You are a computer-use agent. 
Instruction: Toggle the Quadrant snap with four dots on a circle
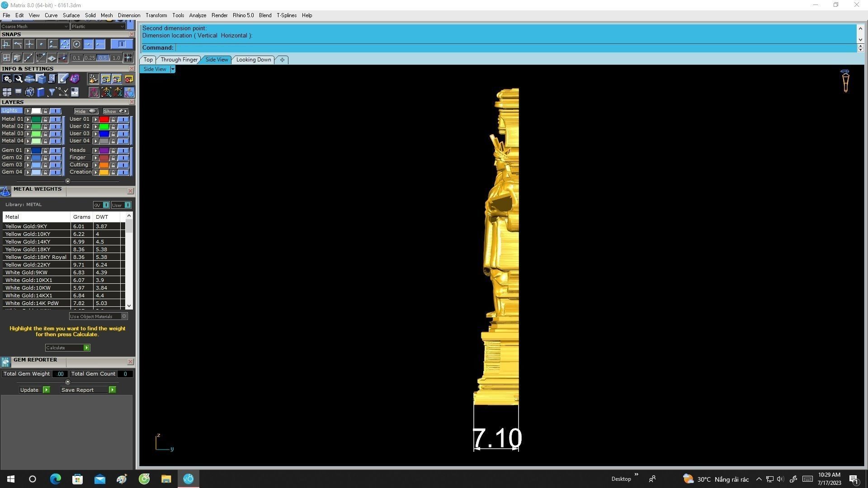[x=65, y=44]
